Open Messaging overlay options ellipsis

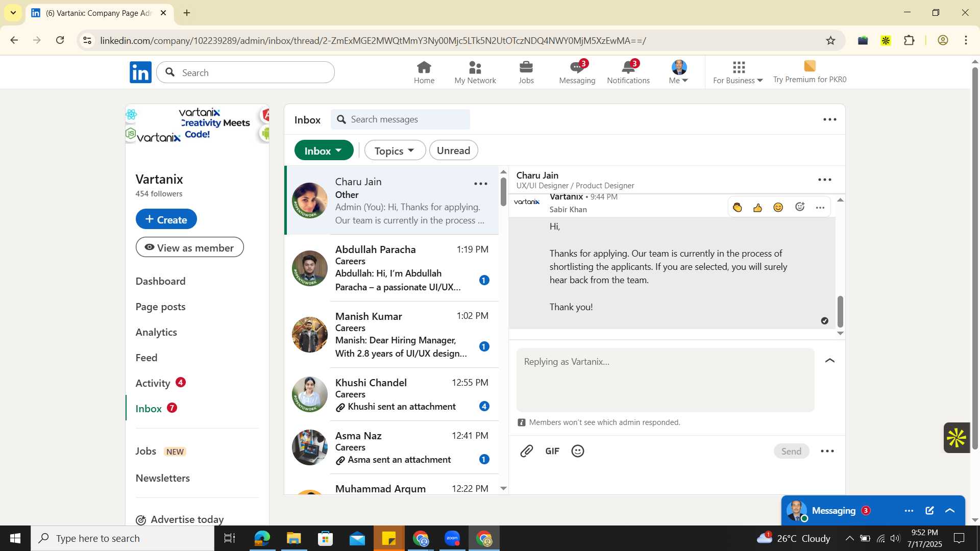coord(909,511)
